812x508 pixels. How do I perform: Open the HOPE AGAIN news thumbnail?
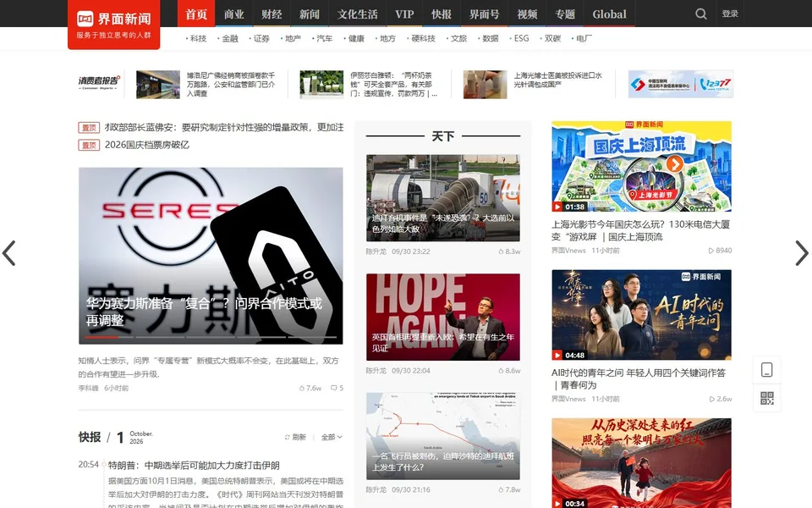tap(442, 317)
